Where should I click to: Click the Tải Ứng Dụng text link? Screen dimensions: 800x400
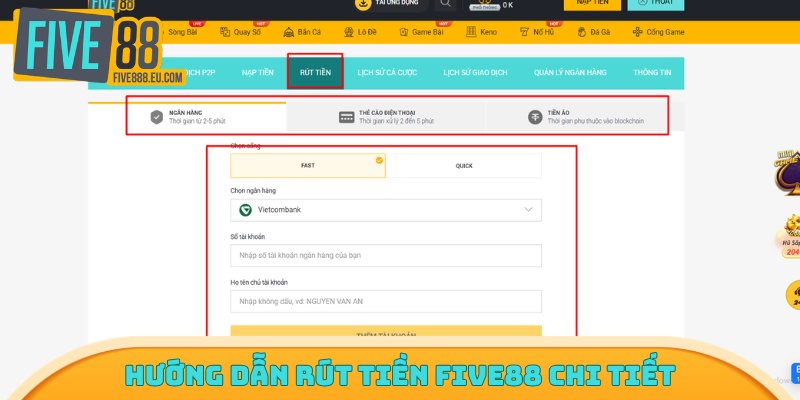pyautogui.click(x=397, y=3)
